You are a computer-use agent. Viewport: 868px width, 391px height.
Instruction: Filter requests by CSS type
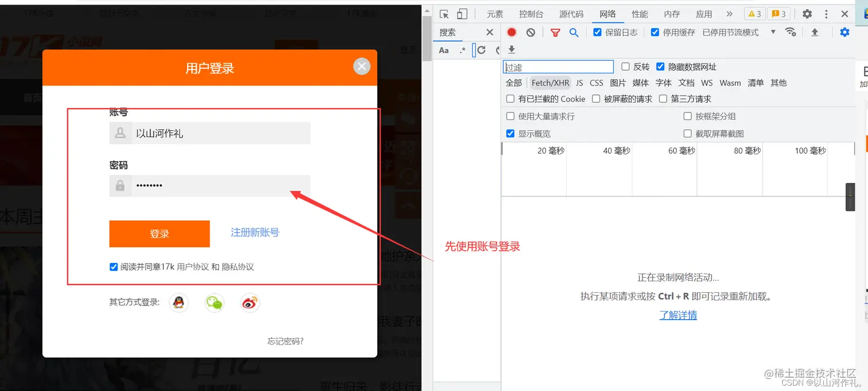pos(596,83)
